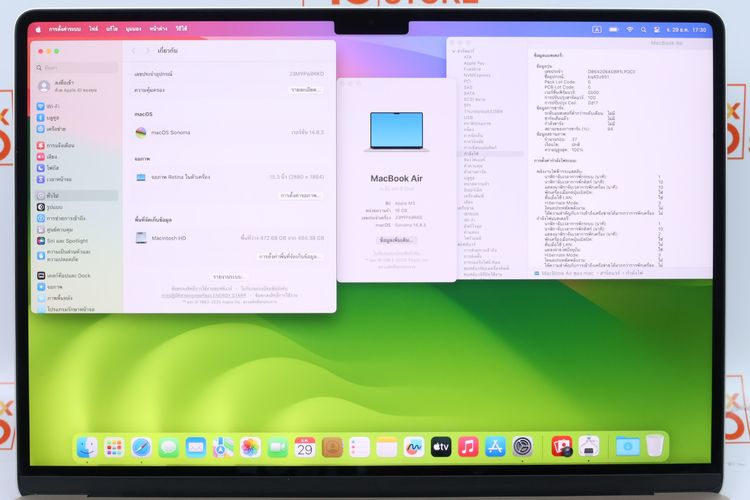Click display settings button under Retina display
The image size is (750, 500).
pos(300,196)
